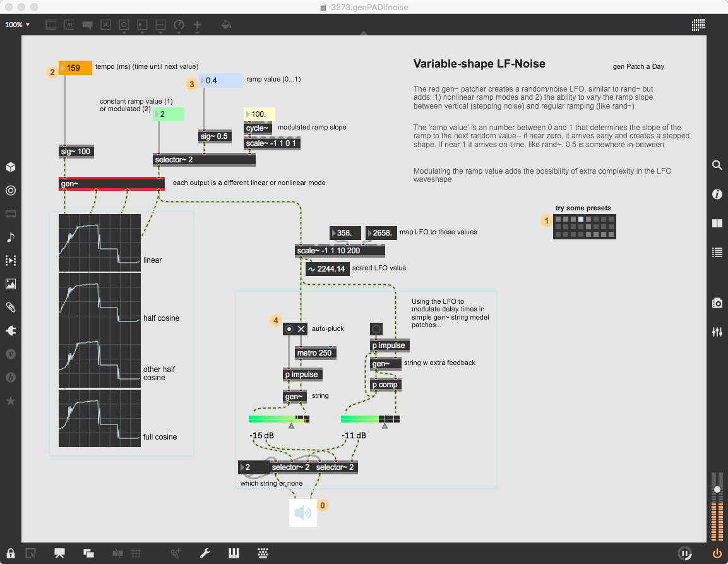728x564 pixels.
Task: Click the 'selector~ 2' object below cycle~
Action: (205, 160)
